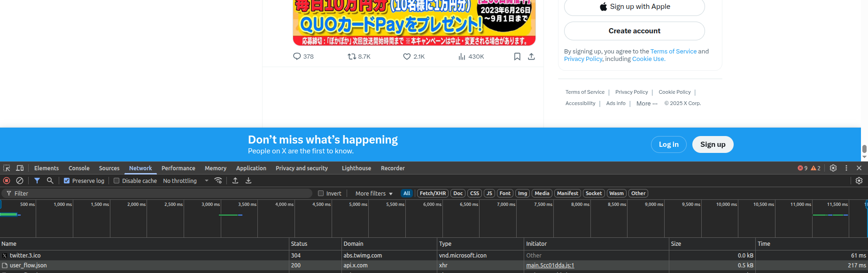868x273 pixels.
Task: Filter requests by Other type
Action: pyautogui.click(x=638, y=193)
